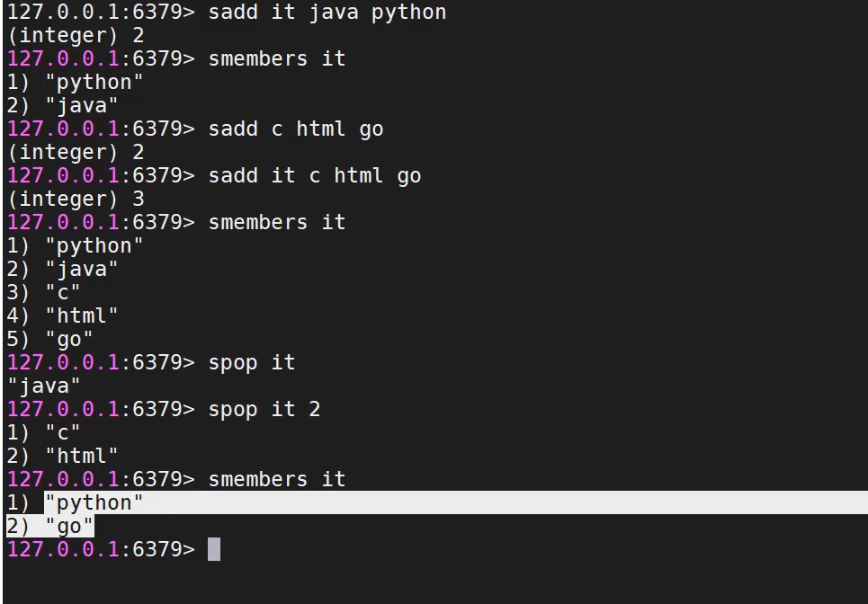This screenshot has width=868, height=604.
Task: Click the "spop it 2" command text
Action: (x=264, y=409)
